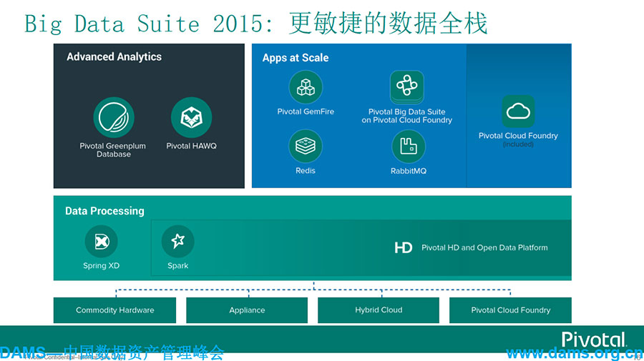Viewport: 644px width, 361px height.
Task: Click the Pivotal HD and Open Data Platform text
Action: click(x=484, y=248)
